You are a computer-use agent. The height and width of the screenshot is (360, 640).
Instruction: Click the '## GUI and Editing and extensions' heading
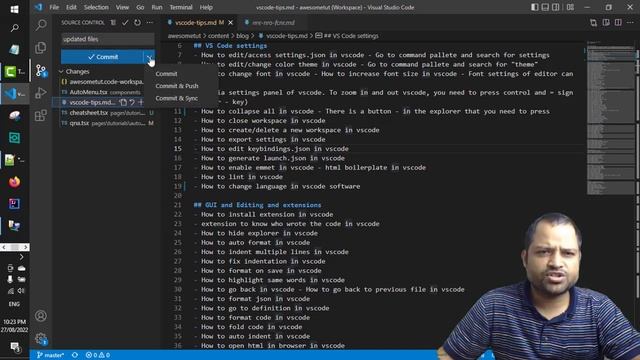[258, 205]
